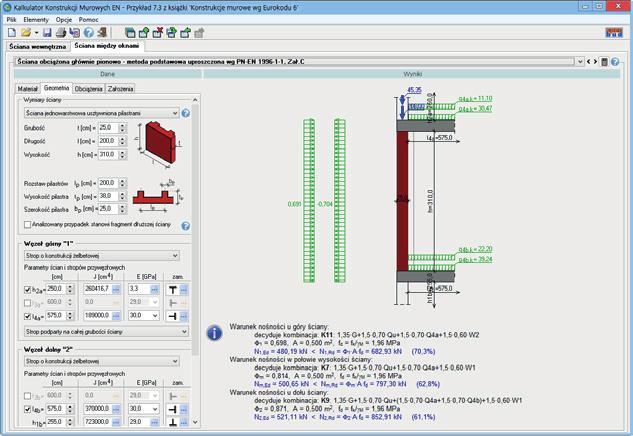Toggle the disabled checkbox above the l4b row
This screenshot has width=633, height=436.
click(x=27, y=396)
